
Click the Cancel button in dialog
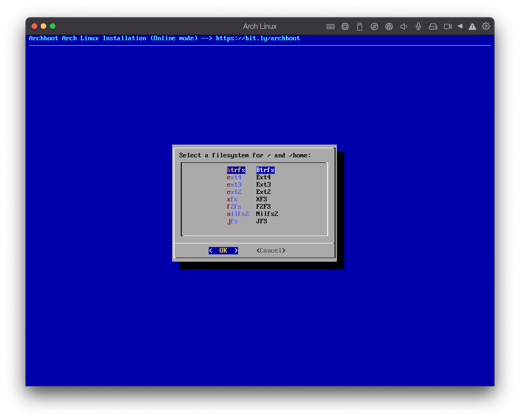point(271,251)
